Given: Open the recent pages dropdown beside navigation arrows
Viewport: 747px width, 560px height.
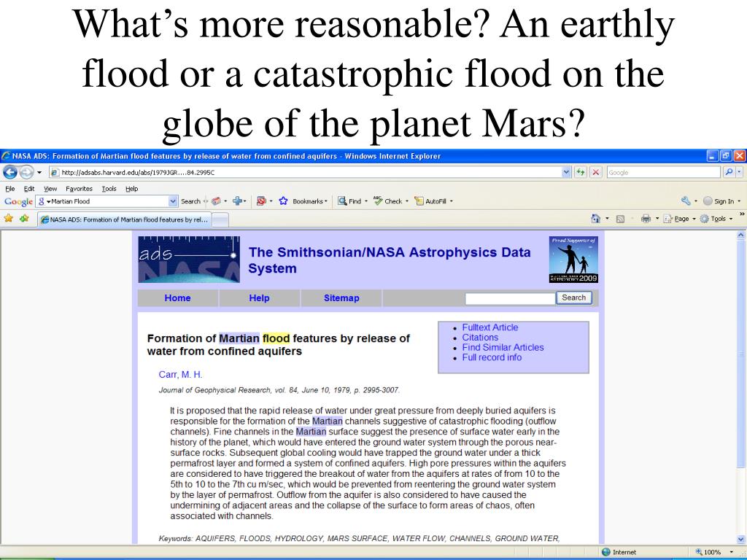Looking at the screenshot, I should [x=39, y=172].
